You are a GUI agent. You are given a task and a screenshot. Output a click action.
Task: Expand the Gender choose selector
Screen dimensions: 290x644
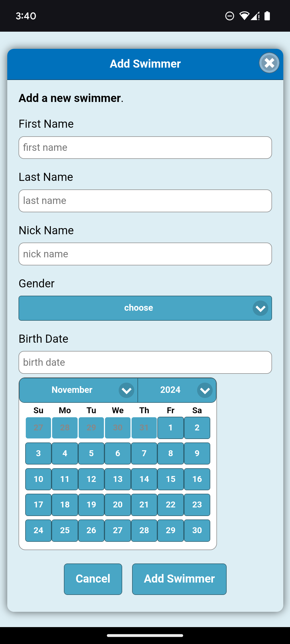pos(139,308)
